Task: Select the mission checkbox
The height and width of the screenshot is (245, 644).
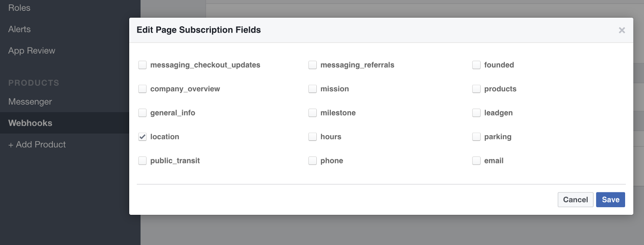Action: (x=312, y=89)
